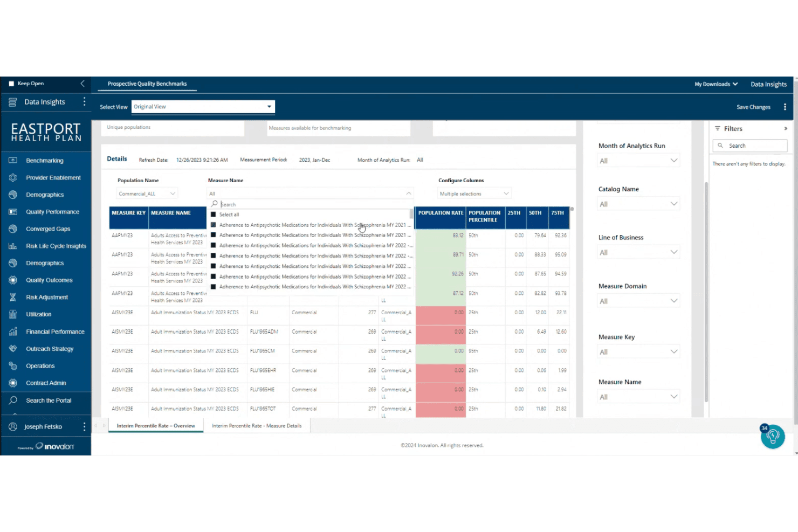Viewport: 798px width, 532px height.
Task: Click the Contract Admin icon
Action: [13, 383]
